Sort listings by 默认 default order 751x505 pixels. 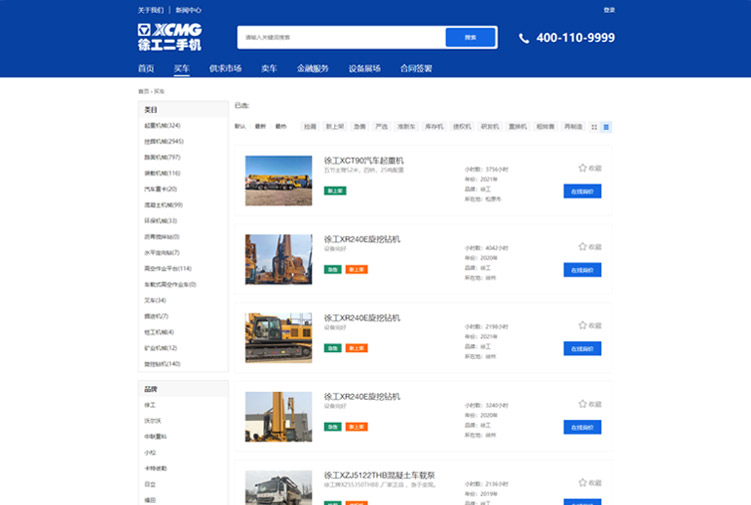(x=240, y=126)
